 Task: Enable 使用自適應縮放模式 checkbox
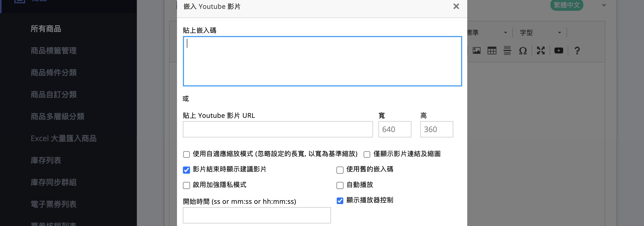pyautogui.click(x=186, y=154)
